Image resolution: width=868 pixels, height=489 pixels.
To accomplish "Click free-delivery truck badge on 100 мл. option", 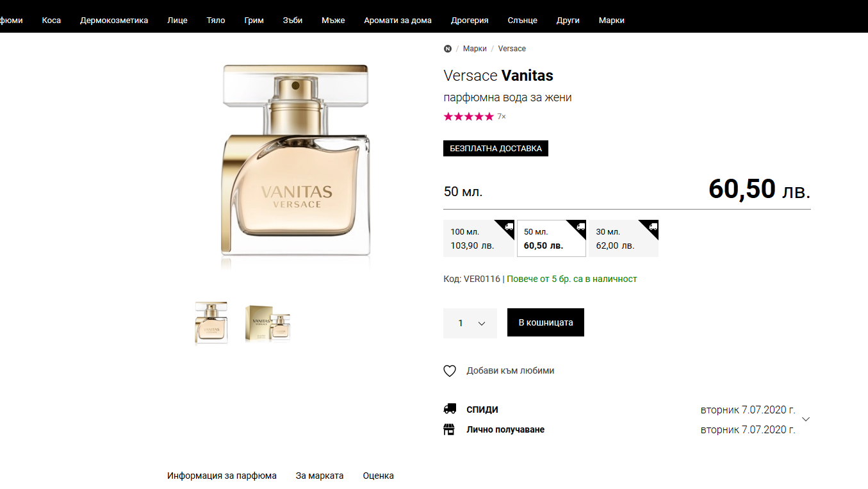I will (x=509, y=226).
